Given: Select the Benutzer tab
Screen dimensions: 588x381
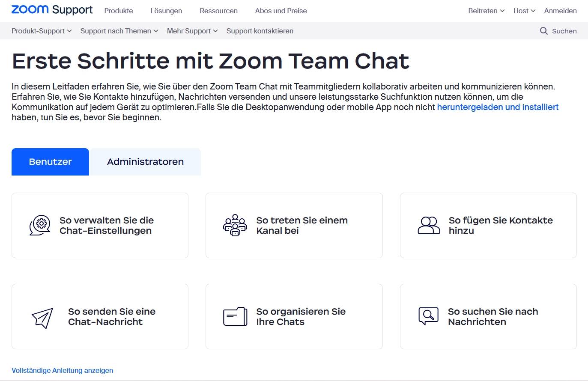Looking at the screenshot, I should pyautogui.click(x=50, y=162).
